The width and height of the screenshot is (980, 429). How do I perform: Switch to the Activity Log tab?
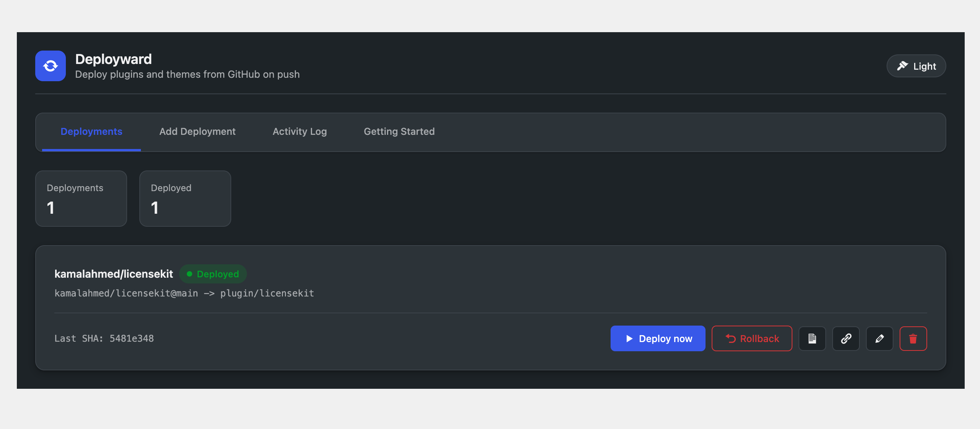300,131
